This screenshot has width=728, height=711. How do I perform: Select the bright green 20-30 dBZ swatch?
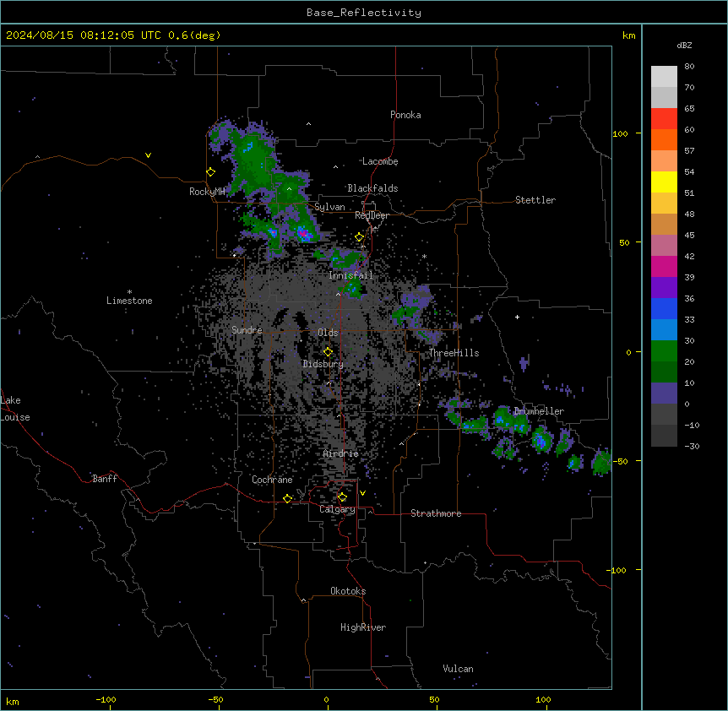click(664, 351)
